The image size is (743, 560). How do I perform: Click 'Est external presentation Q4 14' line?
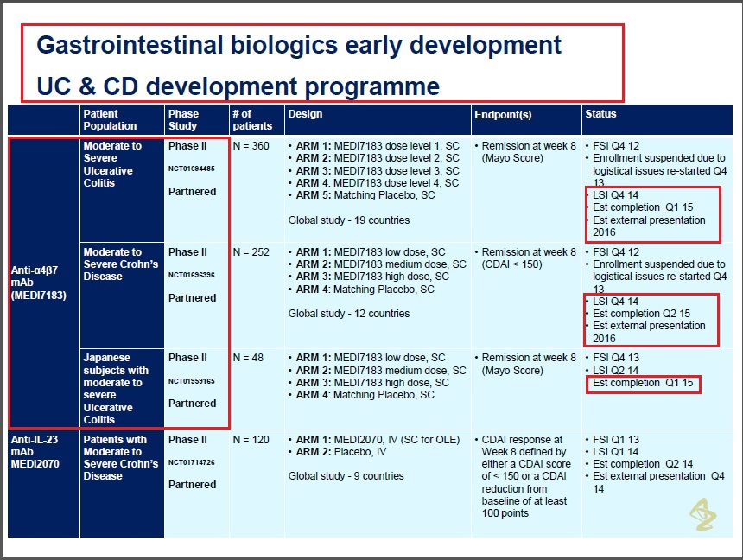click(x=658, y=482)
